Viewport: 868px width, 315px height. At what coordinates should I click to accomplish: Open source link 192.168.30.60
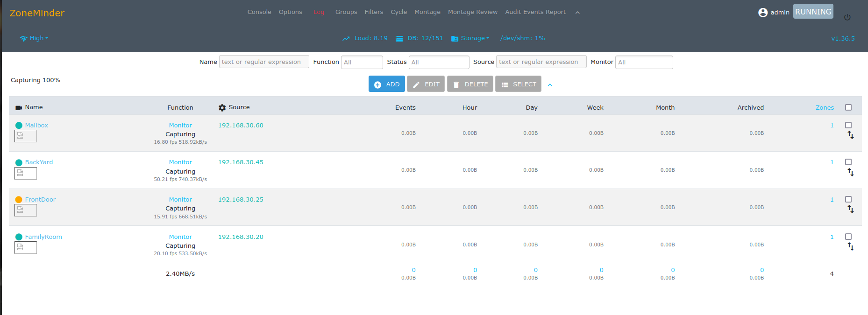(x=241, y=126)
